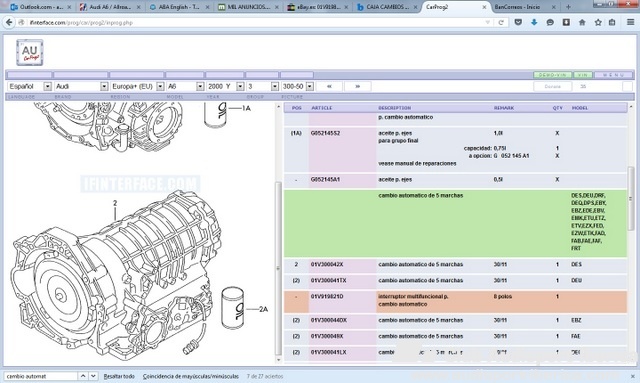Click the green cambio automatico de 5 marchas row
Image resolution: width=640 pixels, height=383 pixels.
[455, 223]
